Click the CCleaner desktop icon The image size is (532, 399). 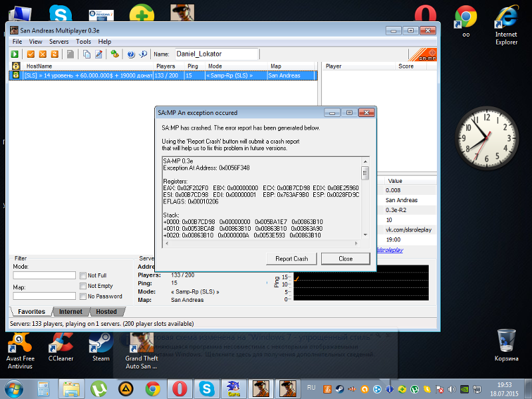tap(61, 347)
